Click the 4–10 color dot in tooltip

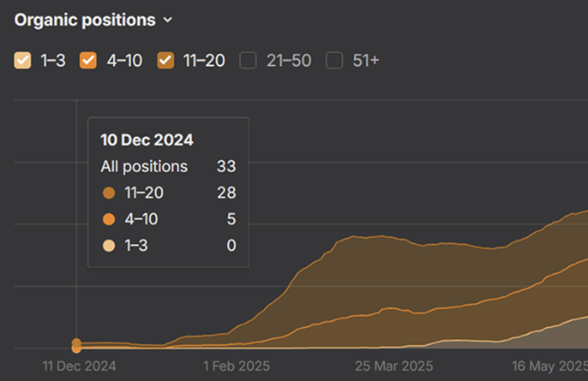[108, 220]
